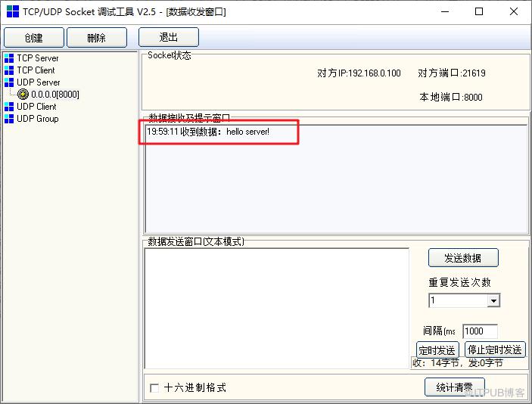Viewport: 532px width, 404px height.
Task: Close the Socket tool window
Action: pos(514,11)
